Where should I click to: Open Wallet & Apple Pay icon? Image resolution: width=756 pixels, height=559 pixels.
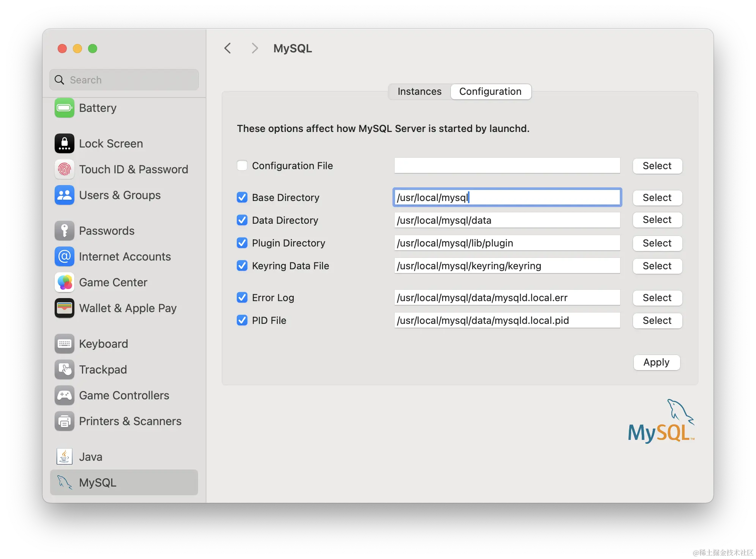[64, 308]
